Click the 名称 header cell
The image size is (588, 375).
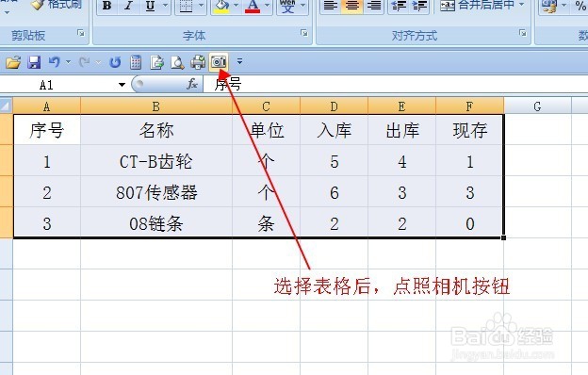(x=156, y=130)
